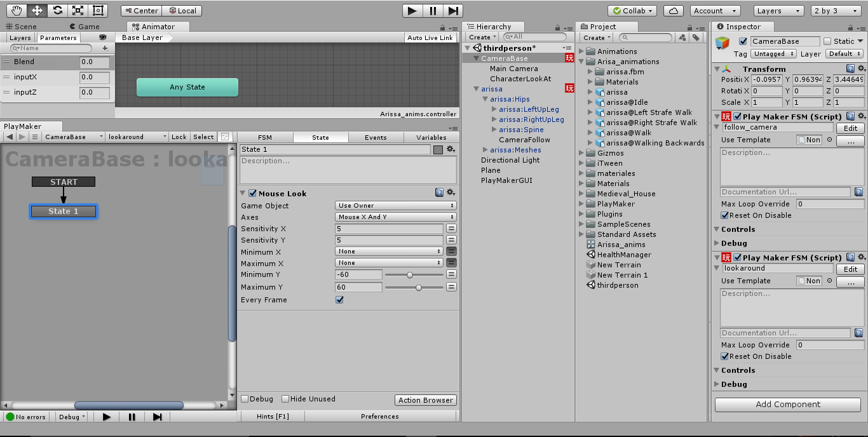Click Auto Live Link button

pyautogui.click(x=430, y=37)
